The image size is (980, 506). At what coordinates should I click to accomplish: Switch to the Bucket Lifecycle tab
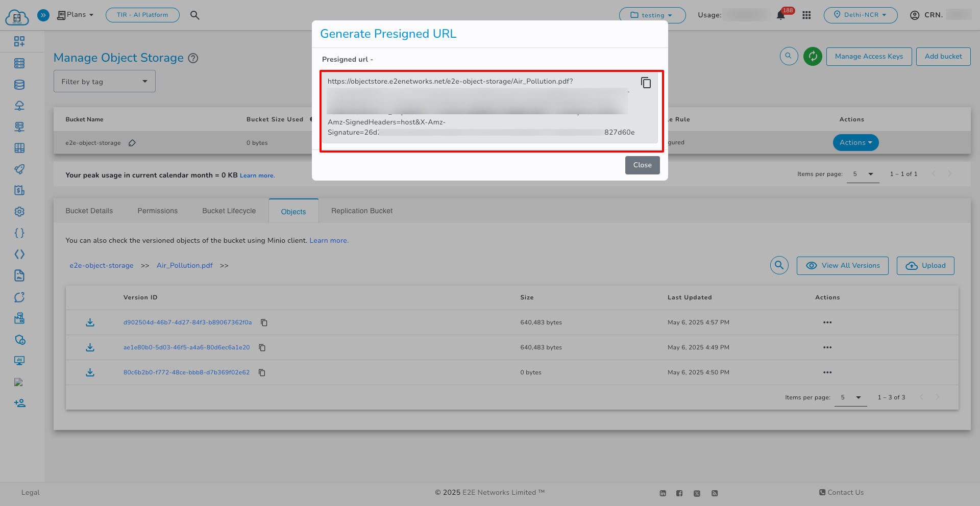pyautogui.click(x=229, y=211)
